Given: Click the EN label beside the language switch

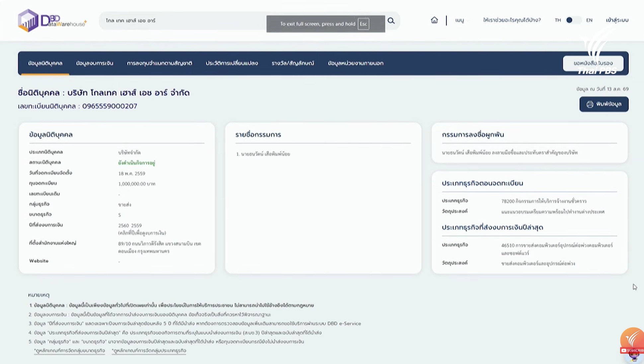Looking at the screenshot, I should (x=589, y=20).
